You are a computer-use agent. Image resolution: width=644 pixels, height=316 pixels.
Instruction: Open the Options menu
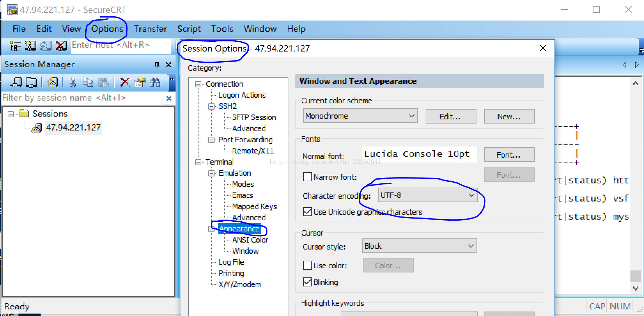pos(107,29)
